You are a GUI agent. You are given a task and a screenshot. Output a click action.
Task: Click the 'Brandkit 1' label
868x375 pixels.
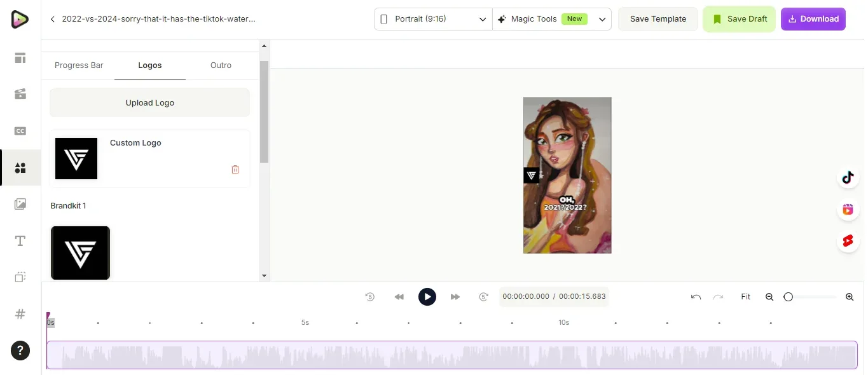click(68, 206)
